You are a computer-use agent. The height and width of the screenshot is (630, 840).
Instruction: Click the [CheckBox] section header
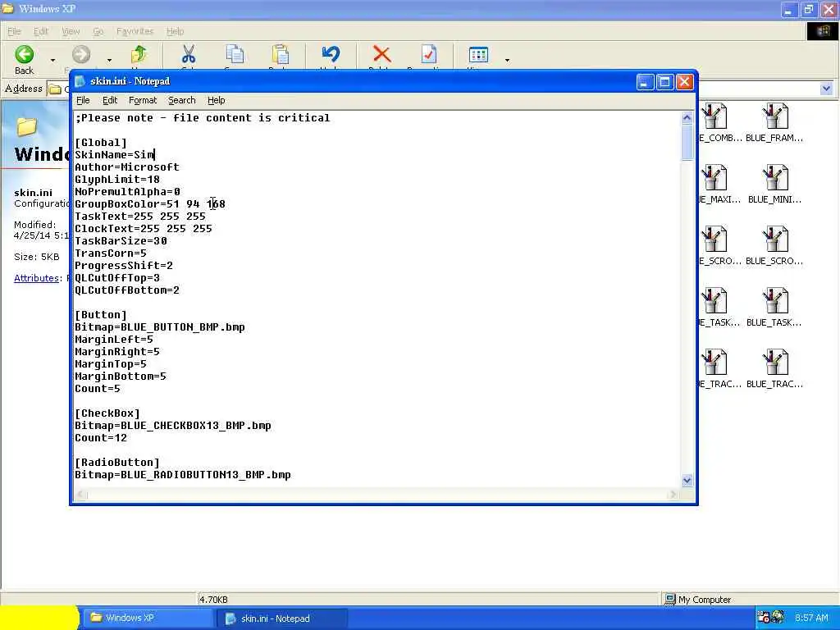(x=107, y=413)
